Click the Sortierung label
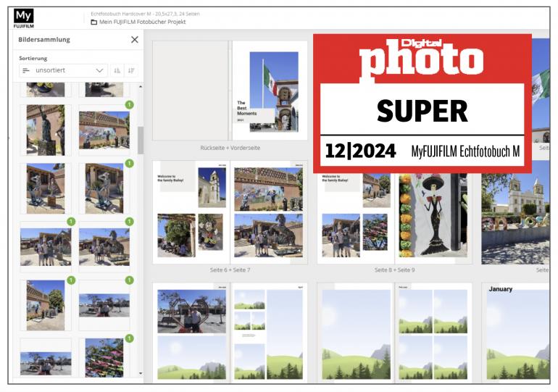Image resolution: width=558 pixels, height=392 pixels. click(33, 59)
